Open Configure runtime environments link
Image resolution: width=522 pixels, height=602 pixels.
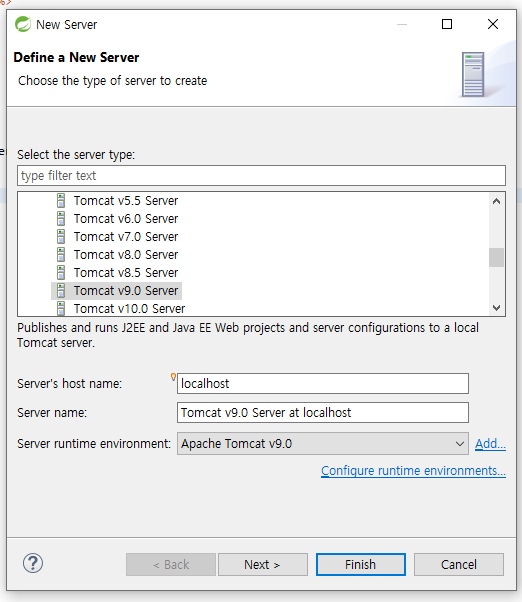pyautogui.click(x=413, y=471)
